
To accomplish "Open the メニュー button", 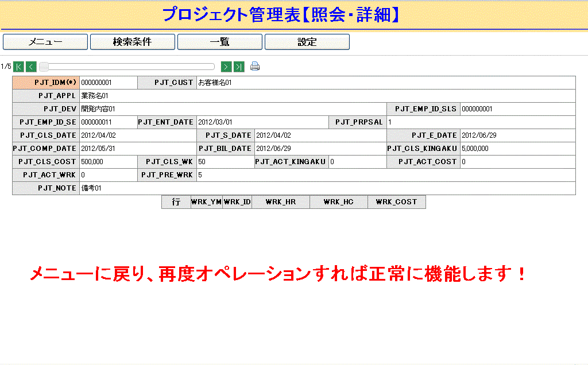I will [45, 42].
